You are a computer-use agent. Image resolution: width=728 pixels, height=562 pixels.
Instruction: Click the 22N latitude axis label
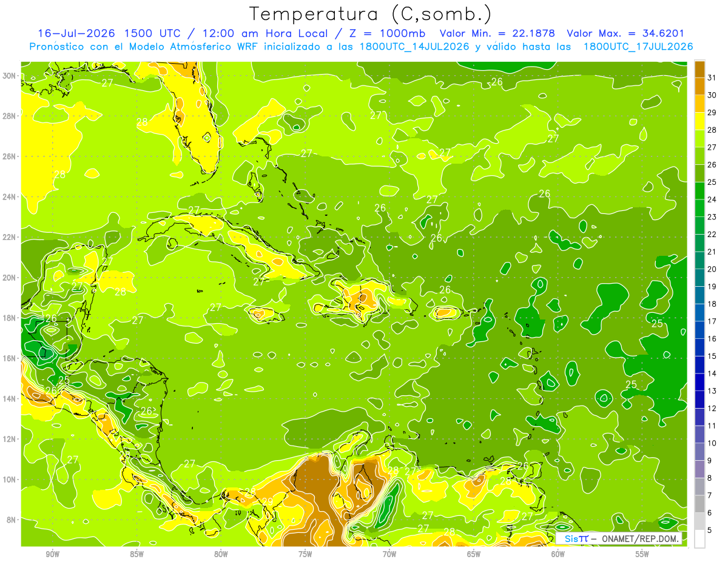pyautogui.click(x=9, y=237)
